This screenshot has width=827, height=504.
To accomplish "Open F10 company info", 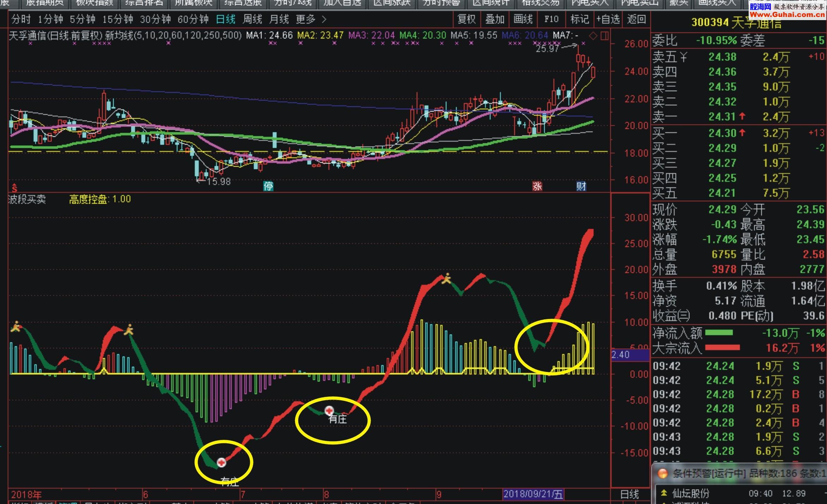I will coord(551,19).
